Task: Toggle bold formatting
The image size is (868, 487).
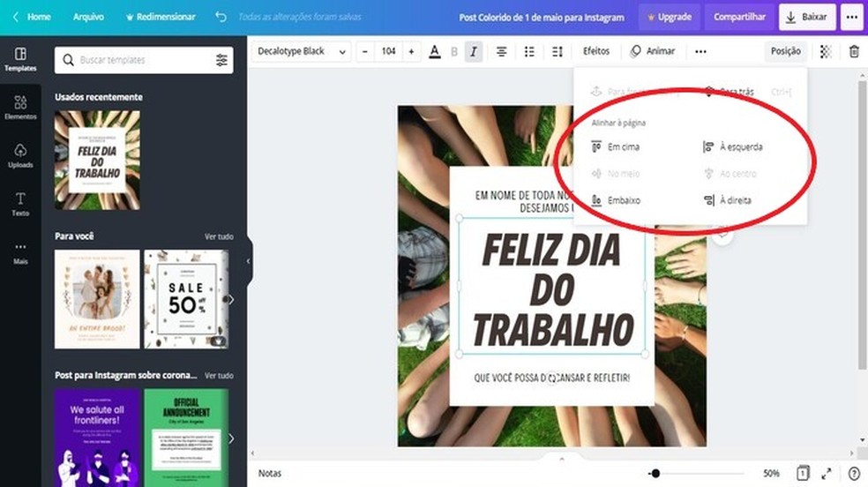Action: click(454, 52)
